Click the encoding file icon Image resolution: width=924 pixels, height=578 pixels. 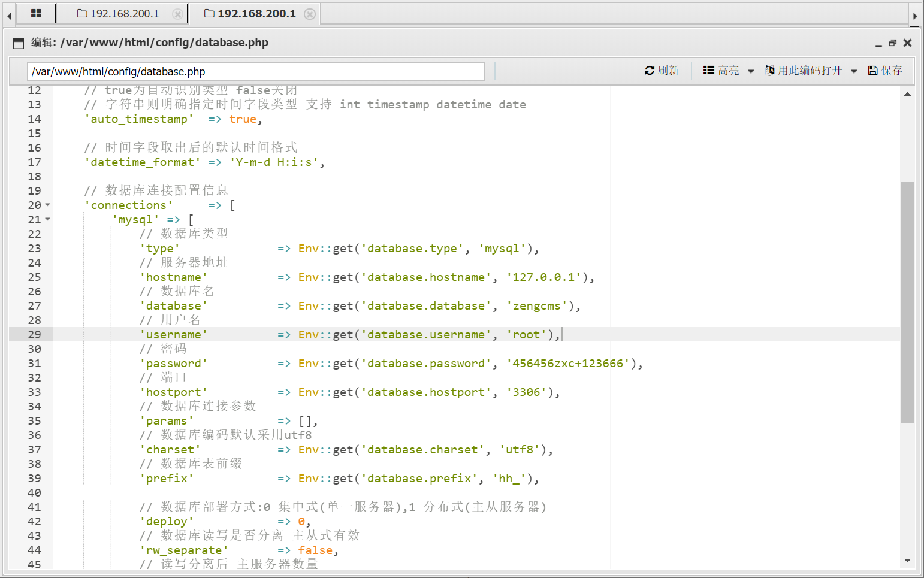[770, 71]
